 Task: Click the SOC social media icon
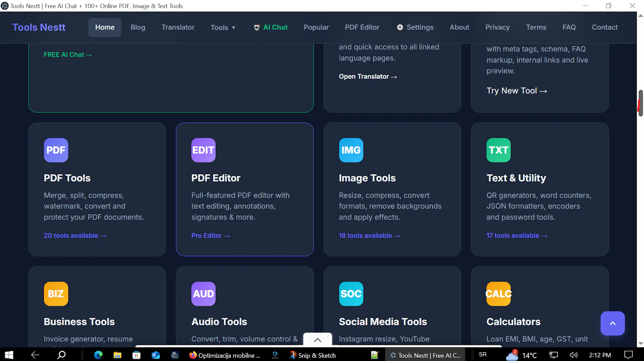(351, 294)
